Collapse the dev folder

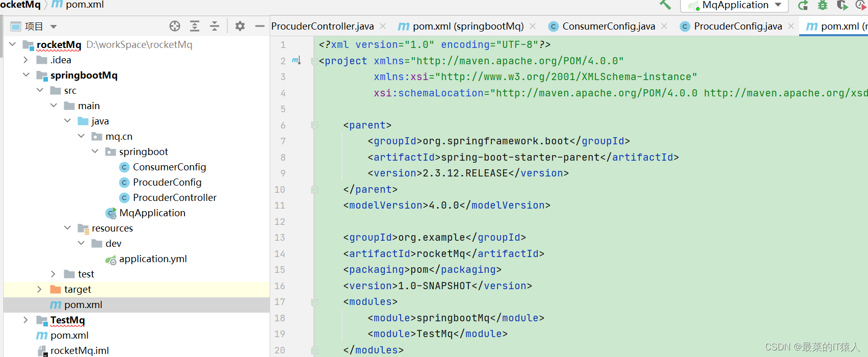(81, 243)
